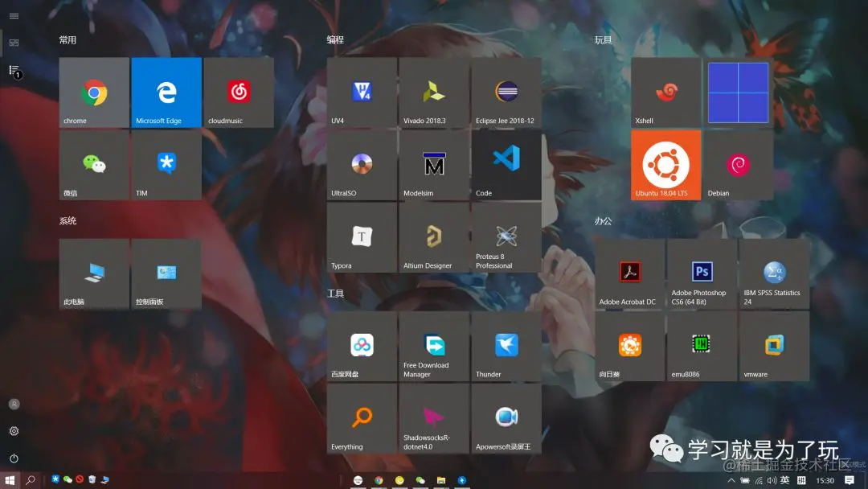Image resolution: width=868 pixels, height=489 pixels.
Task: Open the ShadowsocksR-dotnet4.0 tile
Action: point(434,419)
